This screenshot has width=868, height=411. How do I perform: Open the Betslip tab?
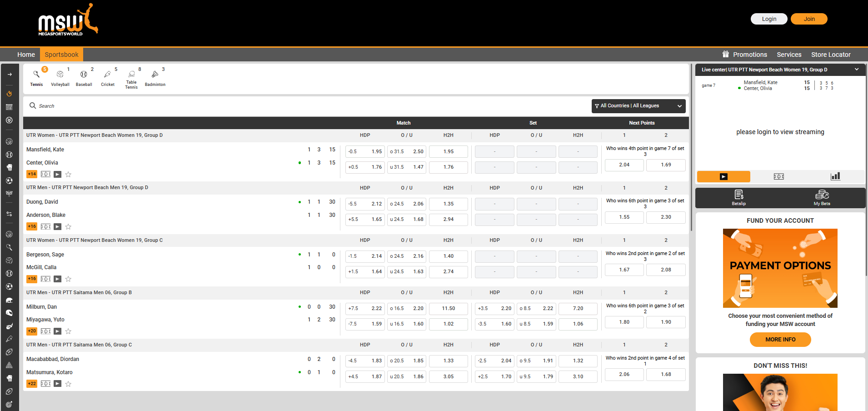[739, 198]
